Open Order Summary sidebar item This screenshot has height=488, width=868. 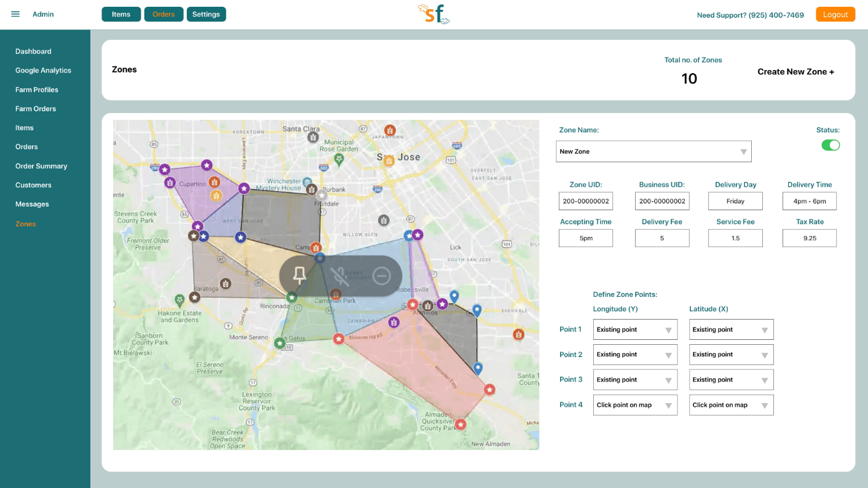click(41, 166)
